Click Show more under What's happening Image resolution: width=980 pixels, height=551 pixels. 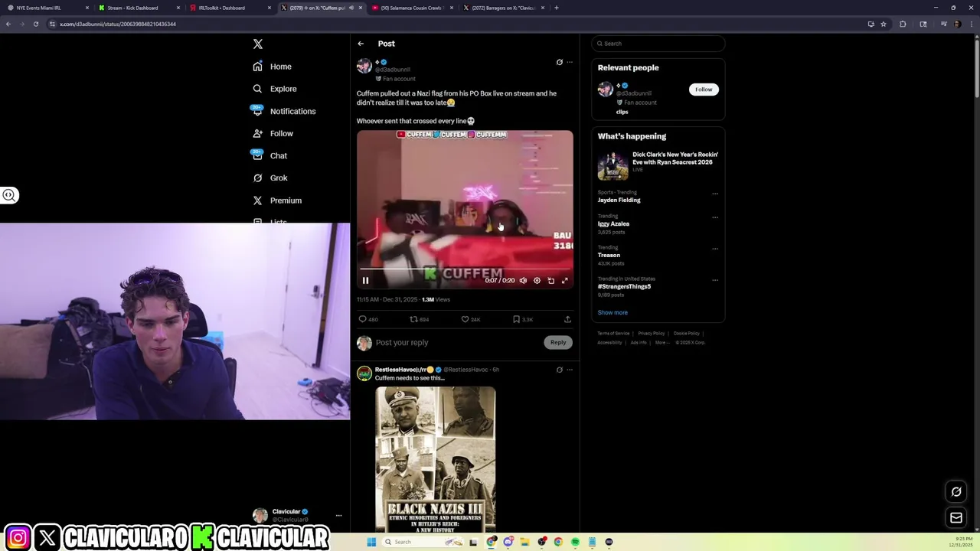(x=612, y=312)
